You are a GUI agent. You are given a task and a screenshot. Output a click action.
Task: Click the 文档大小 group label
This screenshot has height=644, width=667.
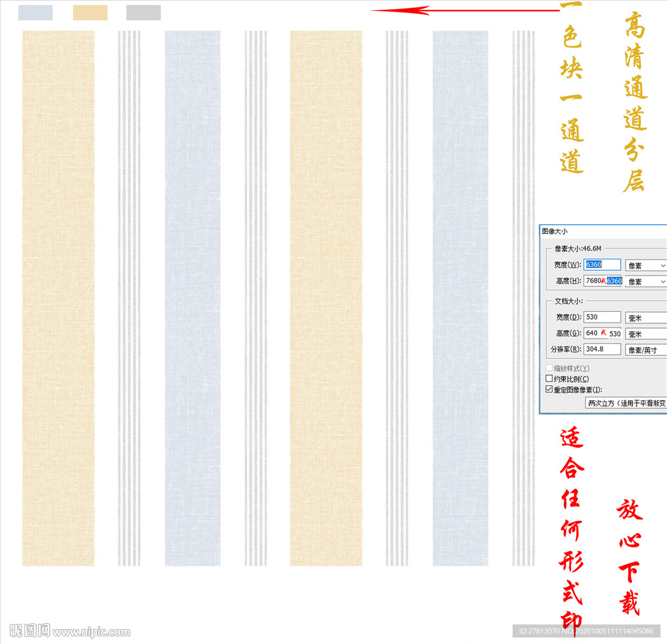point(569,301)
